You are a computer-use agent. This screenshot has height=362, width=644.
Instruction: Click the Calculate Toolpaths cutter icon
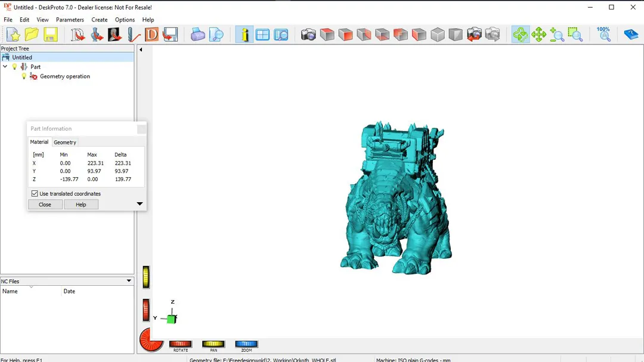(133, 35)
